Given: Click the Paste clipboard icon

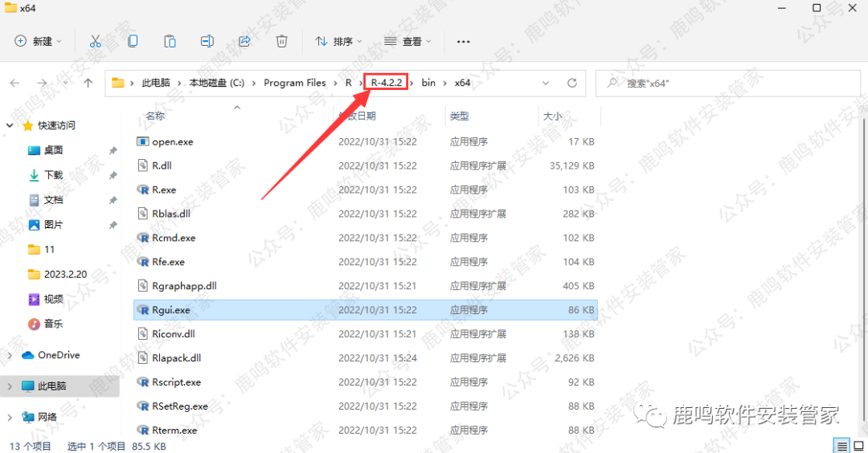Looking at the screenshot, I should click(x=170, y=41).
